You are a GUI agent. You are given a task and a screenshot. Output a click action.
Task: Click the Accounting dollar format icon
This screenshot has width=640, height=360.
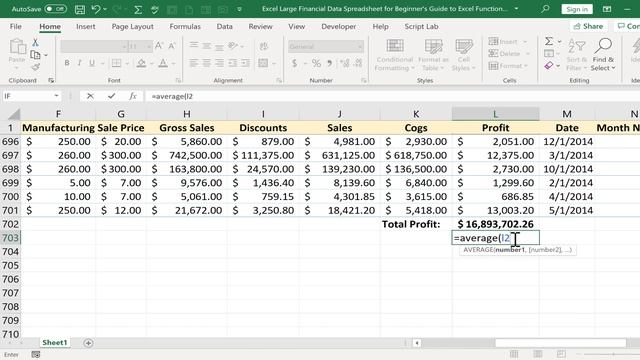294,63
